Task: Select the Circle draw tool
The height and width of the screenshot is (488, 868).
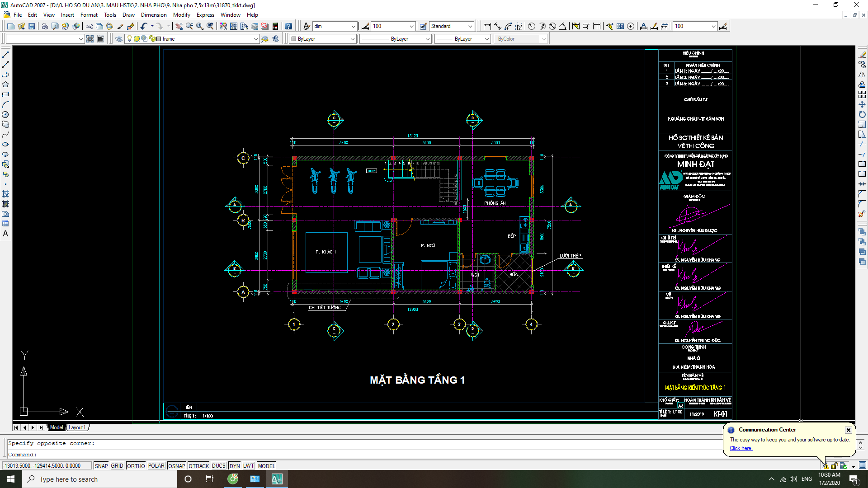Action: click(x=5, y=114)
